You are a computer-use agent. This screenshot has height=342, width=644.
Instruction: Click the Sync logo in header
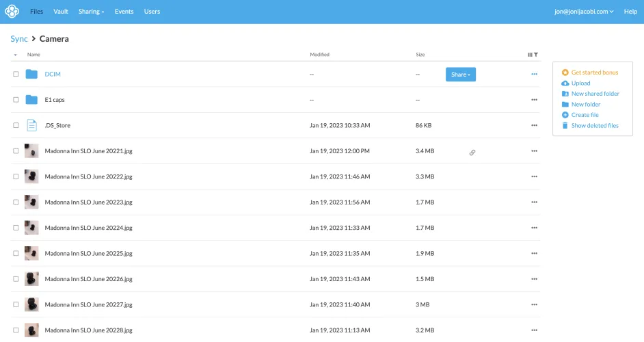pyautogui.click(x=12, y=12)
